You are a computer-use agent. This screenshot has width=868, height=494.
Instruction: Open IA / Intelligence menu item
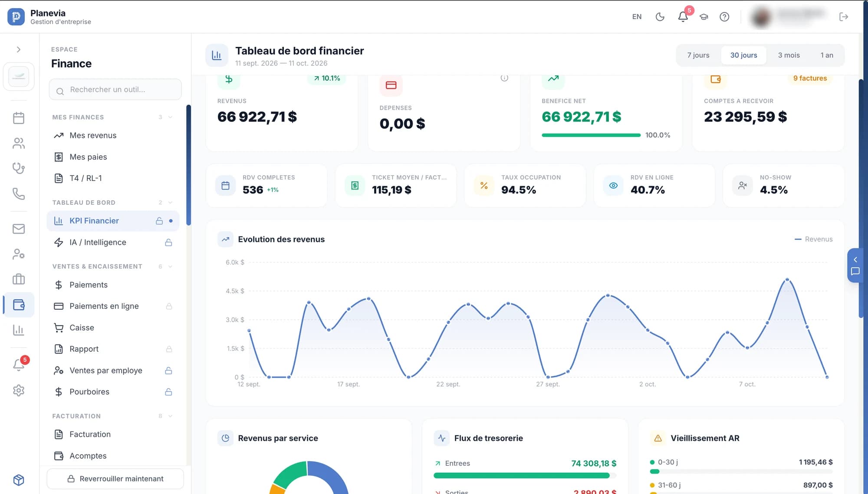point(113,242)
